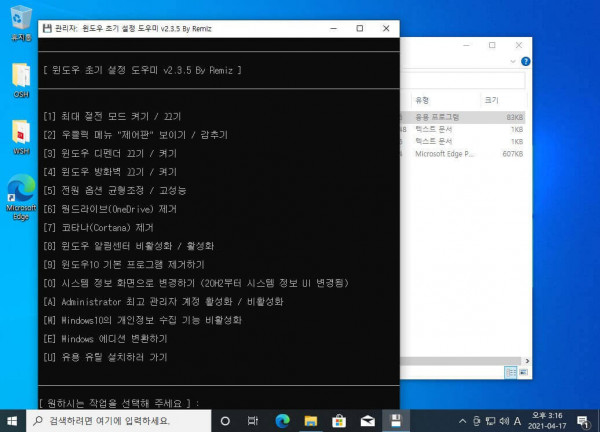Open Cortana circle icon on taskbar
Screen dimensions: 600x432
coord(225,421)
